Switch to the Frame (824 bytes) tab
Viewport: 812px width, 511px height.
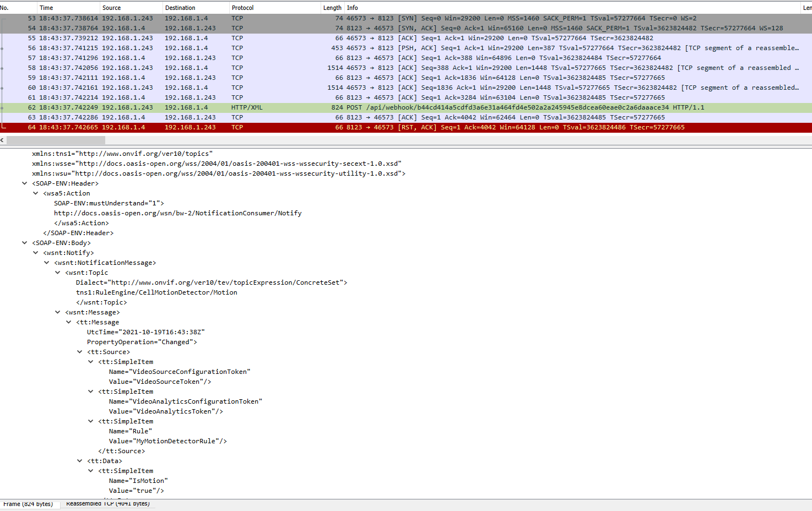pos(28,504)
